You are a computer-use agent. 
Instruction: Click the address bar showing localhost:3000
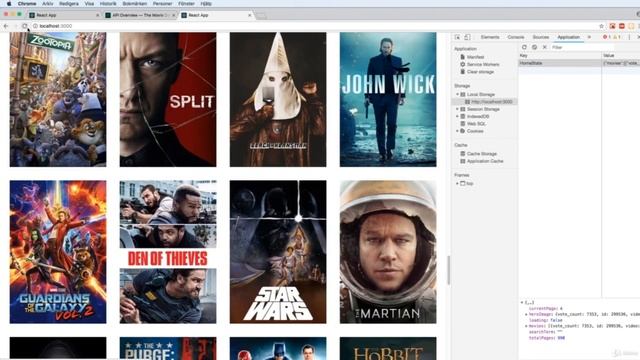pos(314,26)
